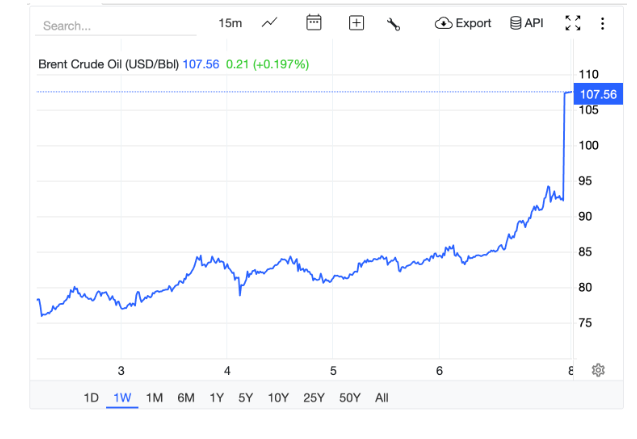
Task: Show the 5Y time range
Action: [245, 398]
